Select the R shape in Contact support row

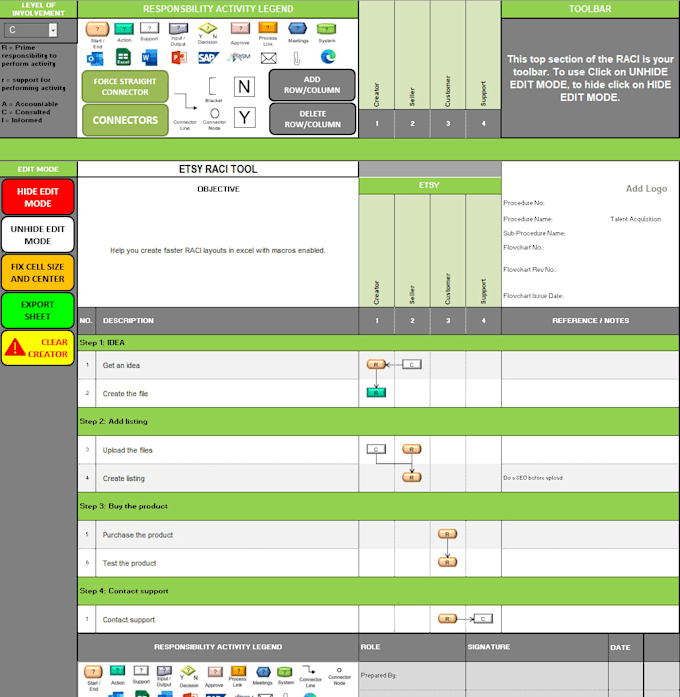(x=447, y=618)
